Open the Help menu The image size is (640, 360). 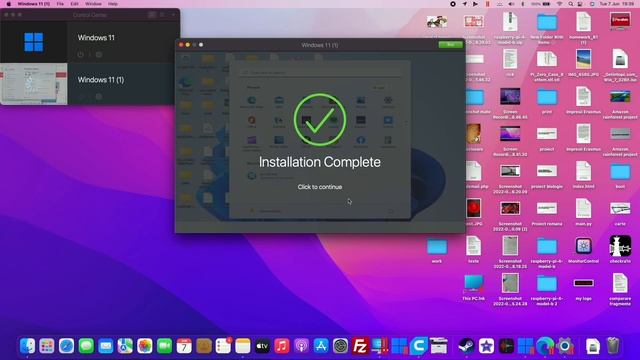(x=113, y=4)
